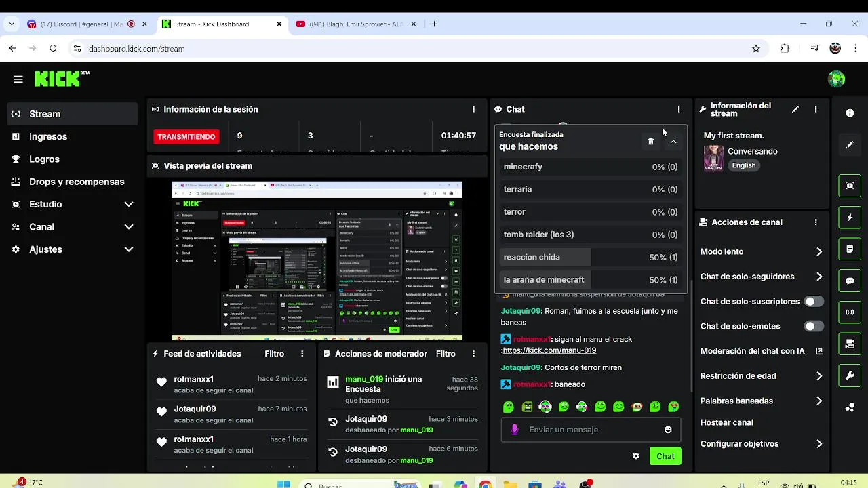Viewport: 868px width, 488px height.
Task: Click the document icon in right sidebar
Action: tap(850, 249)
